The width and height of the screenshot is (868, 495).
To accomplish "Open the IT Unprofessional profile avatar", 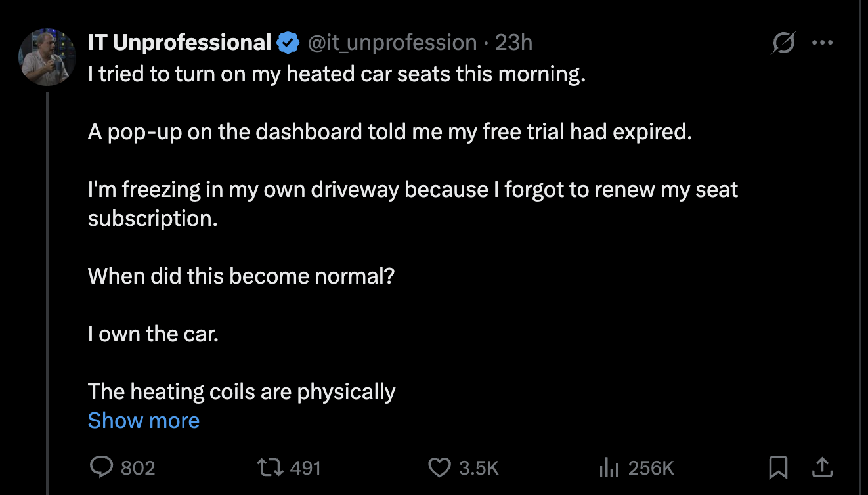I will coord(47,57).
